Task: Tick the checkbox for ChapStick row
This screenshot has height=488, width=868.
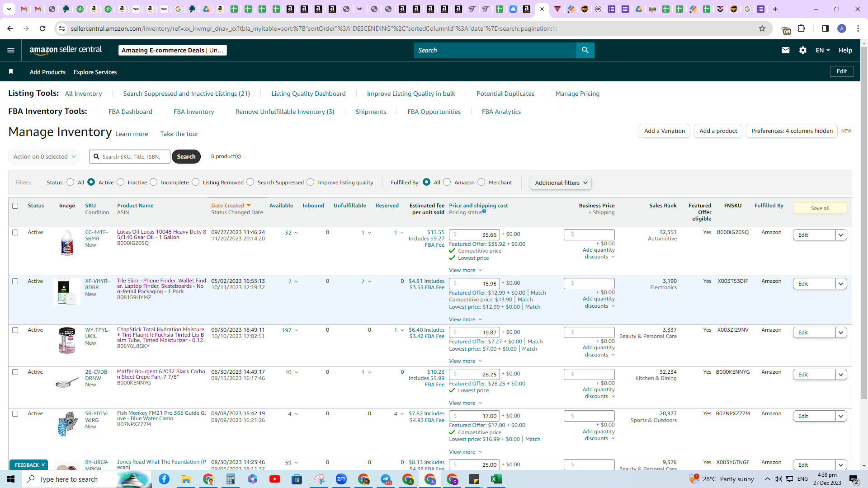Action: [x=15, y=330]
